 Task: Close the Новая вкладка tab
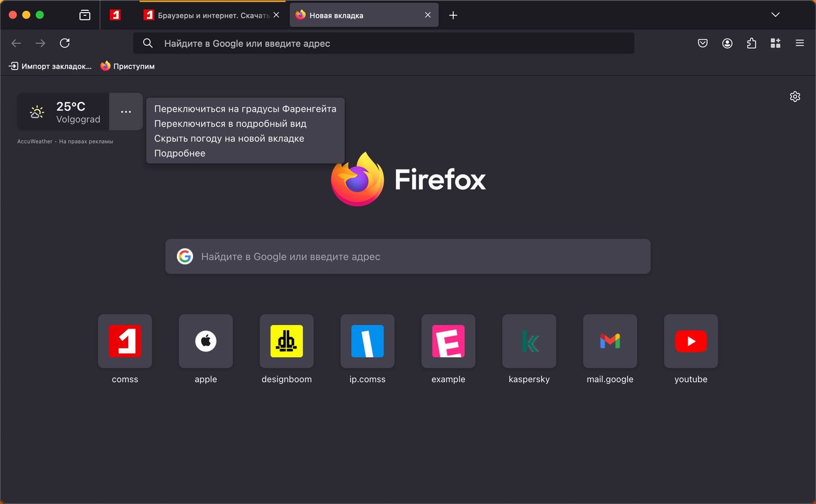428,15
